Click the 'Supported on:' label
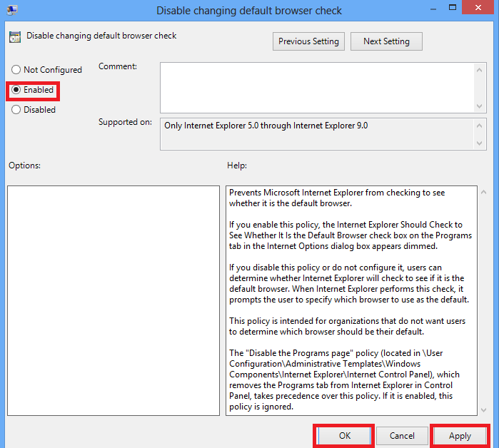 click(x=125, y=122)
